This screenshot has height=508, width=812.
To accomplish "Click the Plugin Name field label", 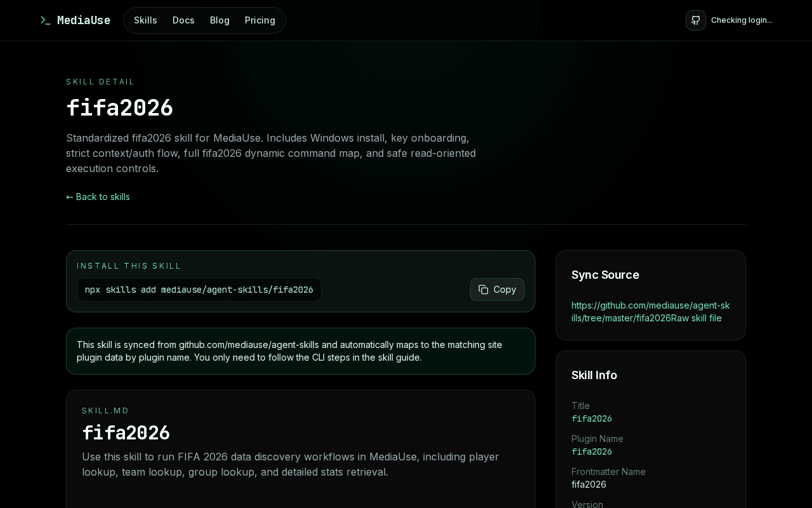I will (x=598, y=439).
